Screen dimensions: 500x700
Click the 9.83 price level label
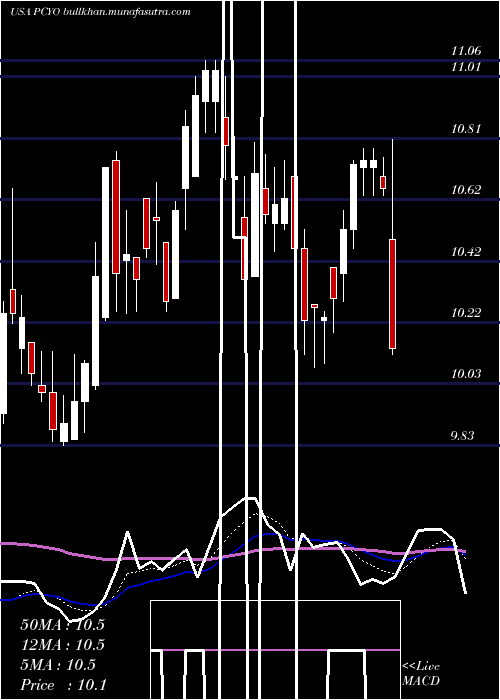462,436
